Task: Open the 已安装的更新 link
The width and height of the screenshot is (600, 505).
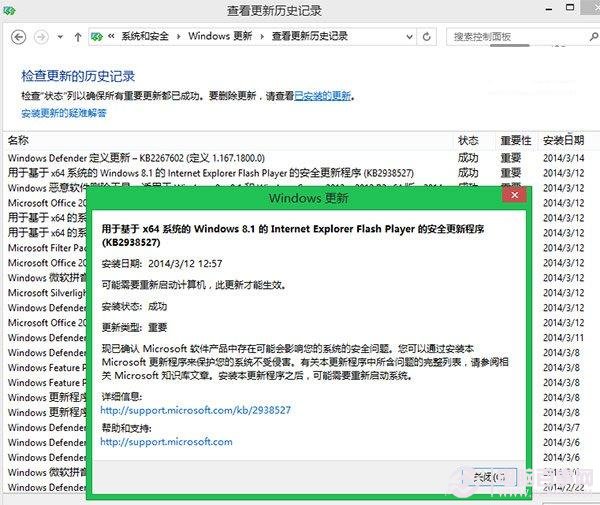Action: (x=322, y=96)
